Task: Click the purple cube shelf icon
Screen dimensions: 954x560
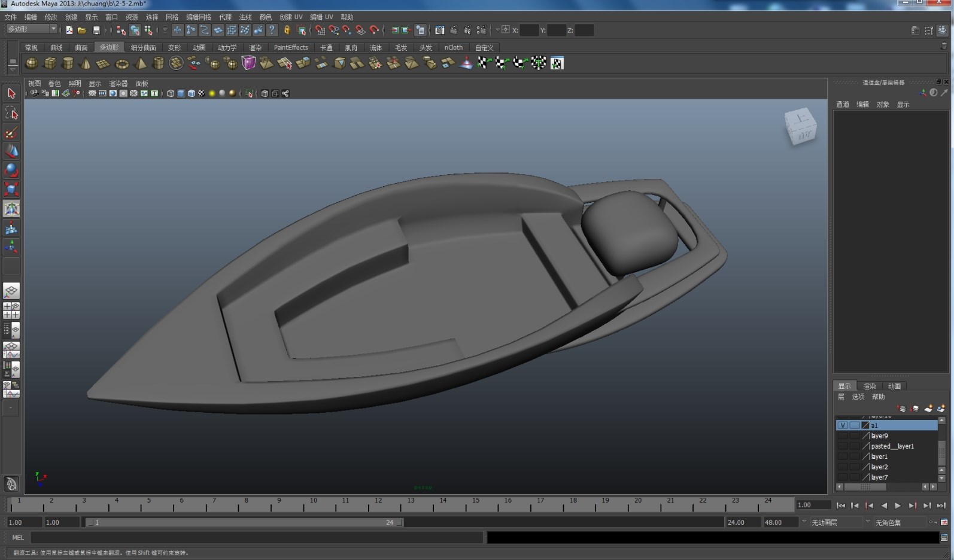Action: point(248,63)
